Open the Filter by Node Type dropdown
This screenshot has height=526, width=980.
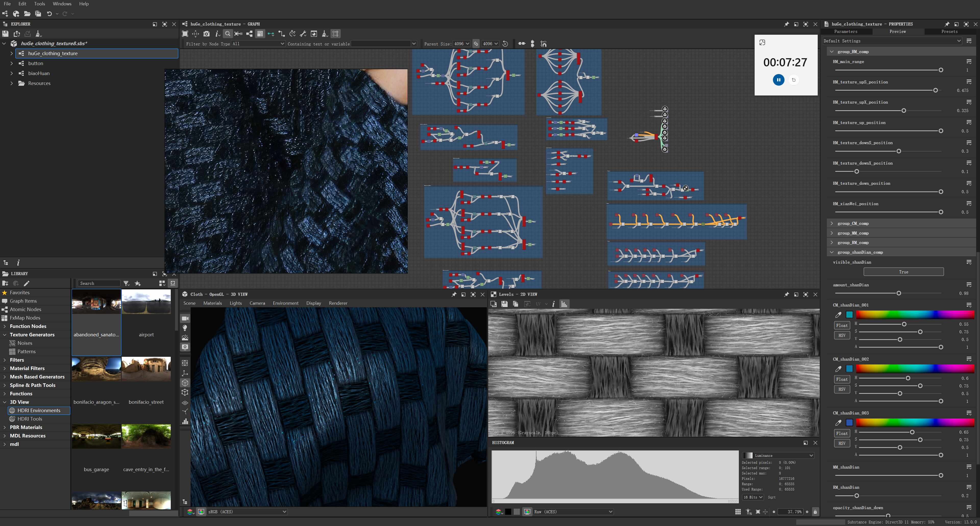258,44
